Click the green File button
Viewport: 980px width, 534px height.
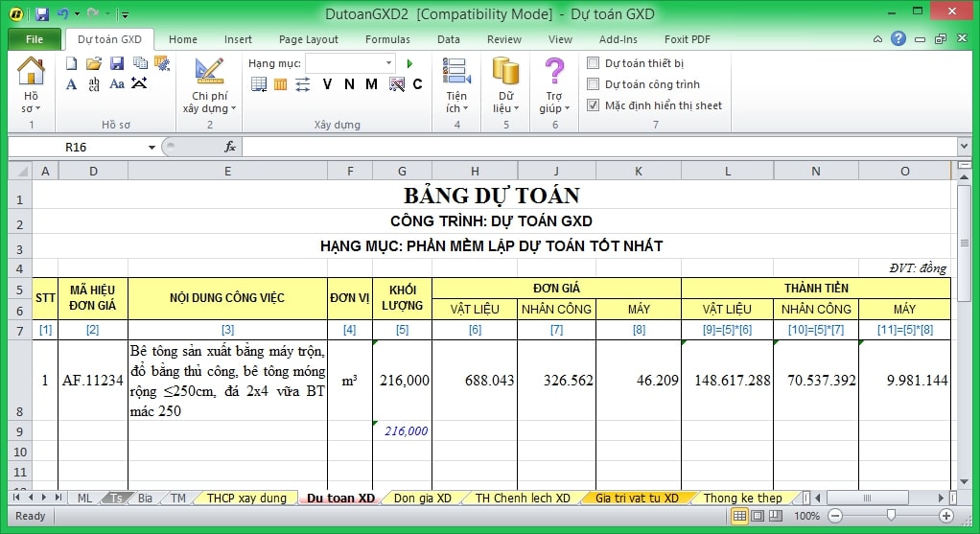click(x=35, y=39)
